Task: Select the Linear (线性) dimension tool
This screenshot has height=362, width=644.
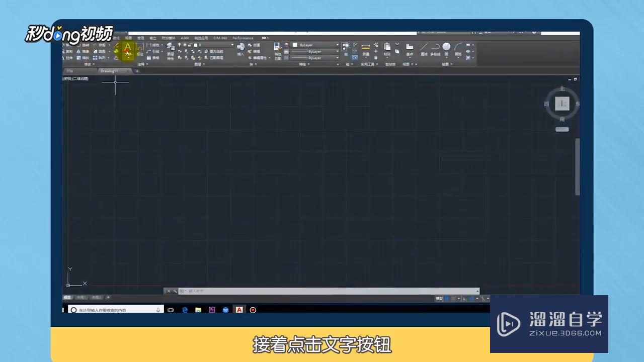Action: [x=152, y=45]
